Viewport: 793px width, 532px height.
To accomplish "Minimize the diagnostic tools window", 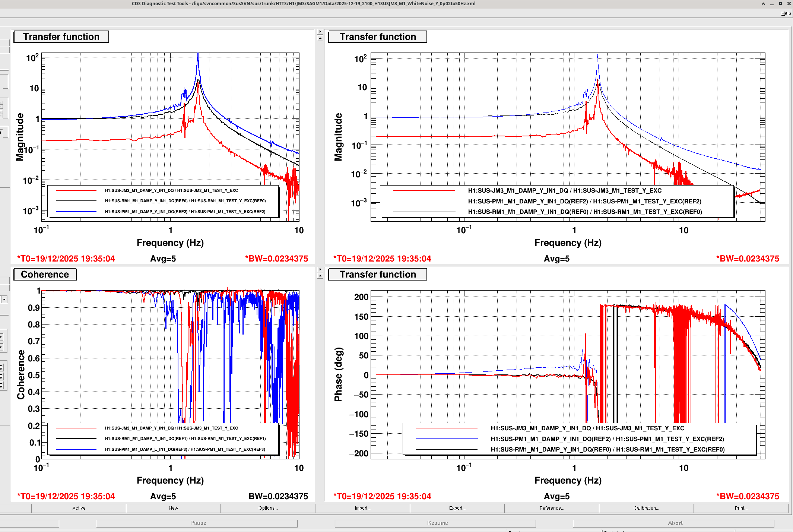I will click(772, 4).
